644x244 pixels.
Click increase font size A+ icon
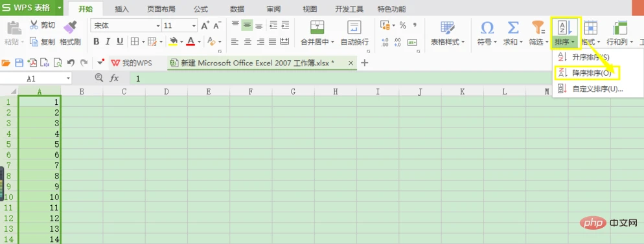pyautogui.click(x=205, y=25)
